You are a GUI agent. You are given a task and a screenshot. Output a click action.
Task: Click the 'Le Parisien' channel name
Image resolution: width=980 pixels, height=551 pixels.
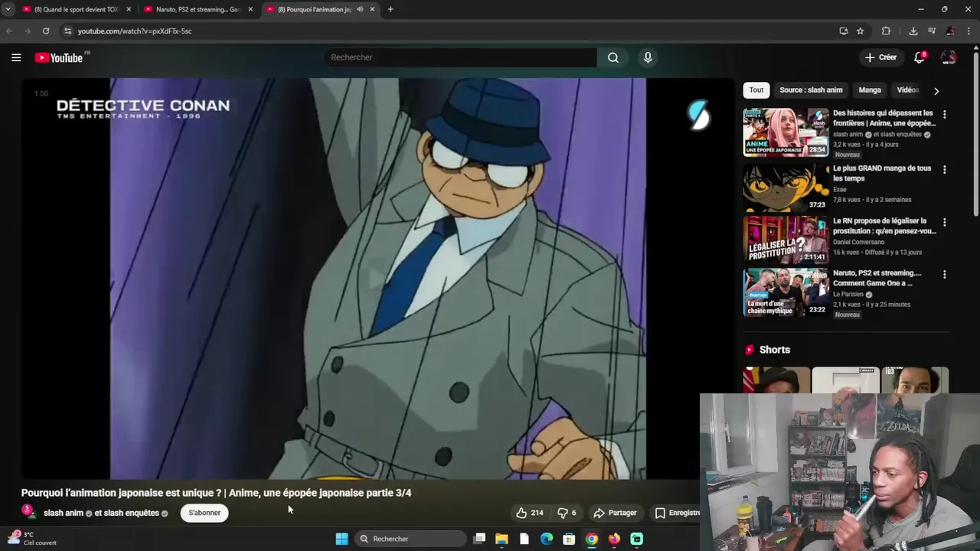[848, 294]
